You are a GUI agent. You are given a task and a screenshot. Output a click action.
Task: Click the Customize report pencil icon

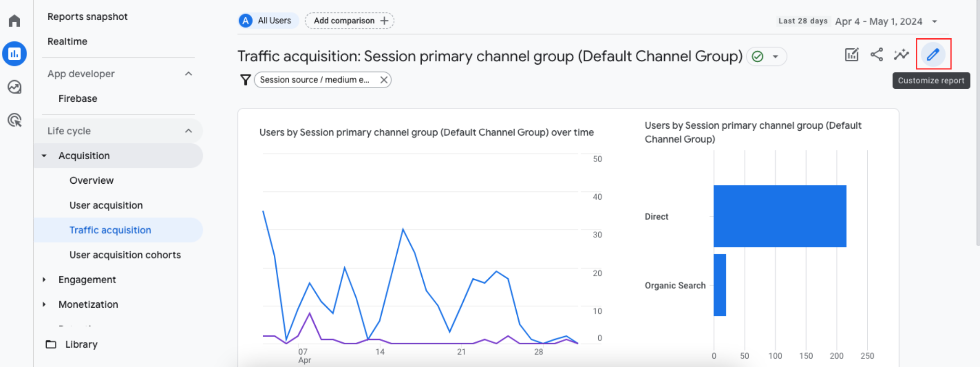pos(933,54)
